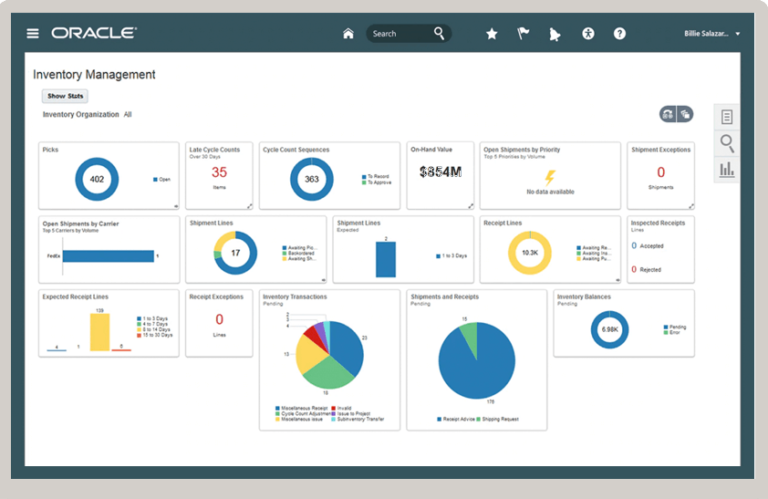Open Notifications bell icon
The width and height of the screenshot is (768, 499).
[554, 34]
